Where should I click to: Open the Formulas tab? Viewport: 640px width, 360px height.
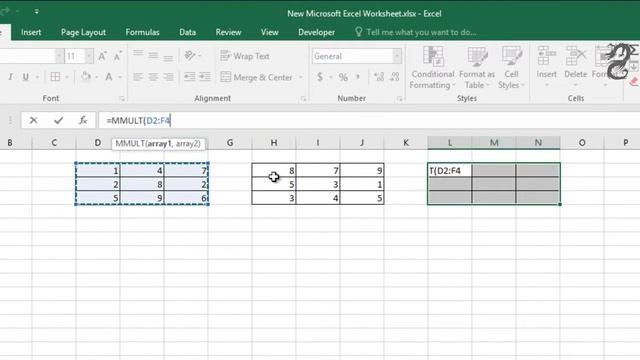click(x=142, y=32)
